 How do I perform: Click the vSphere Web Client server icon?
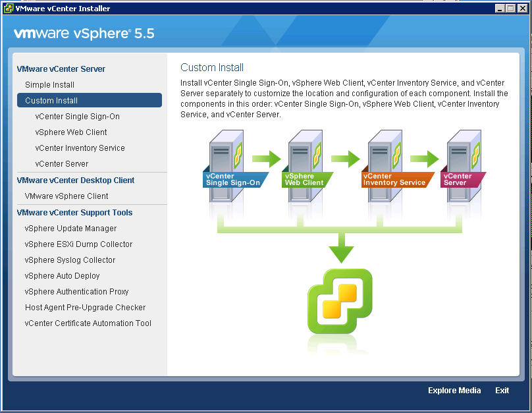pos(306,165)
